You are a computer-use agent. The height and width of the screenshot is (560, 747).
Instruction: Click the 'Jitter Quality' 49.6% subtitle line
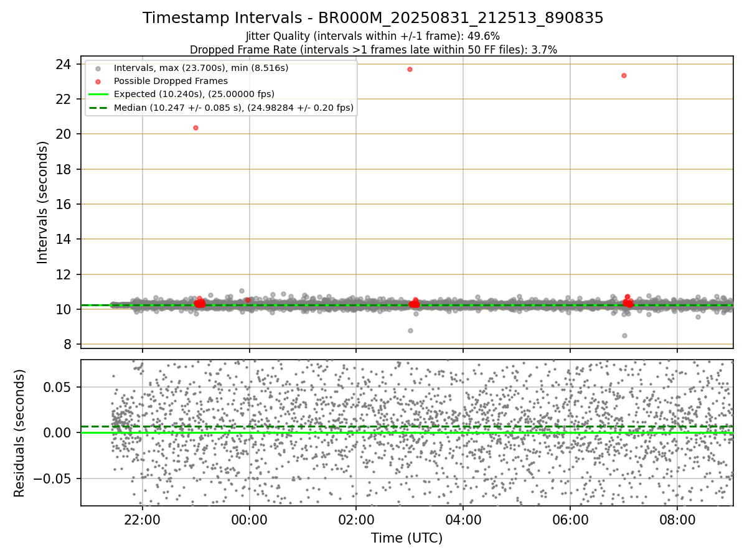tap(373, 37)
